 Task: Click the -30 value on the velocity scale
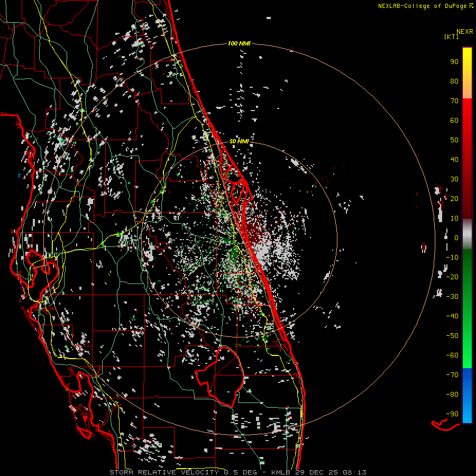pyautogui.click(x=452, y=297)
